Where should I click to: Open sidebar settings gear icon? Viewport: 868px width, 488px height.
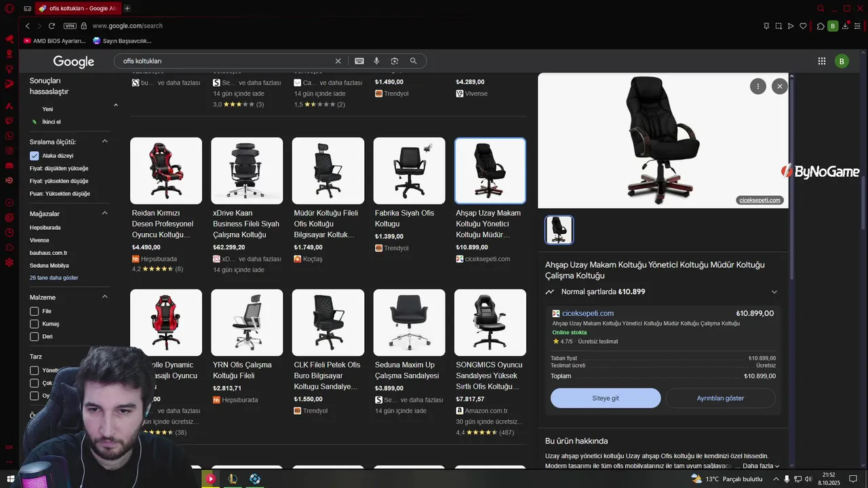[9, 262]
